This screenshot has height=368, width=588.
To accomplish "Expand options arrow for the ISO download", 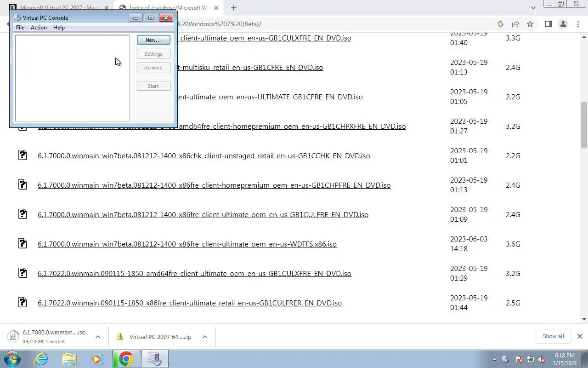I will coord(98,337).
